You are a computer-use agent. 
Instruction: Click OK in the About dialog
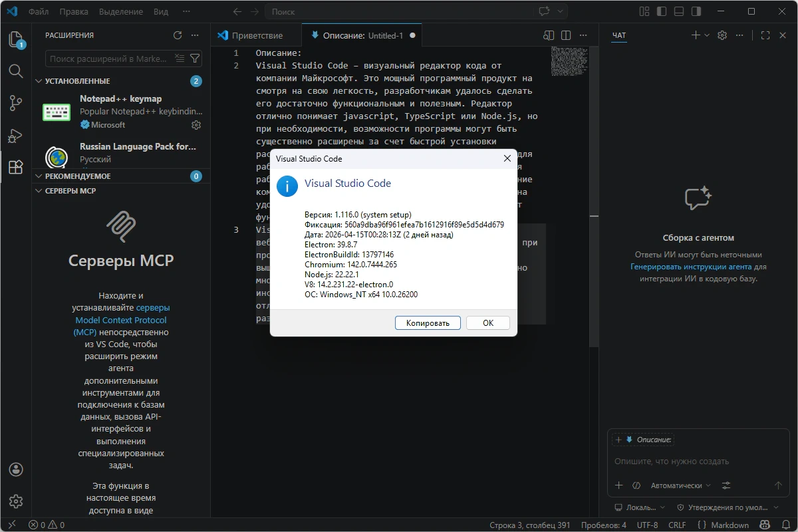tap(488, 323)
